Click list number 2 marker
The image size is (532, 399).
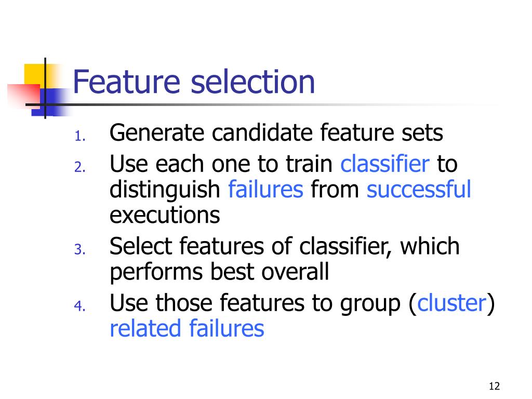pyautogui.click(x=79, y=167)
